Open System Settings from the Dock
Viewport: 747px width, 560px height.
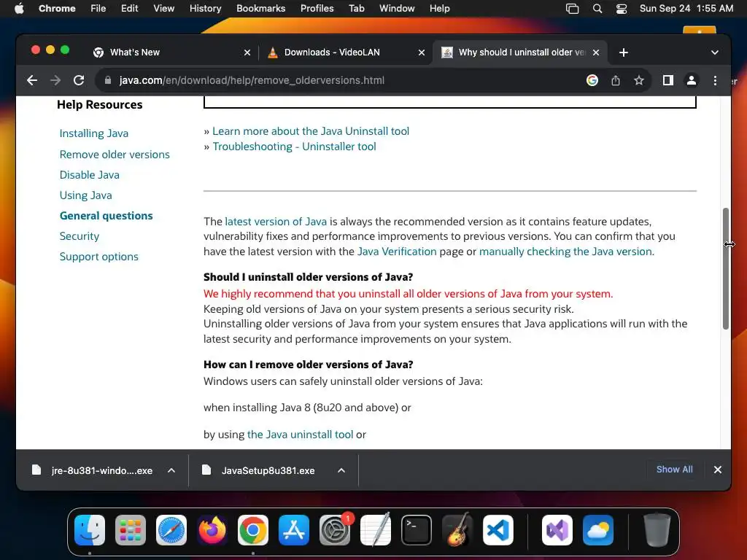pos(334,530)
